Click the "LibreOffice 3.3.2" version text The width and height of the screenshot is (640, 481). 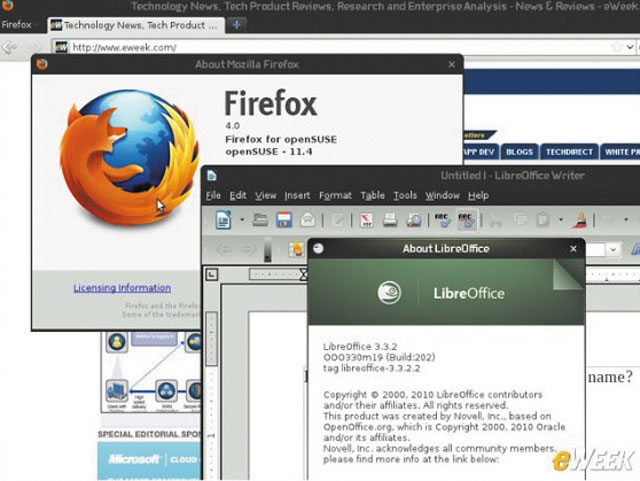pyautogui.click(x=360, y=347)
